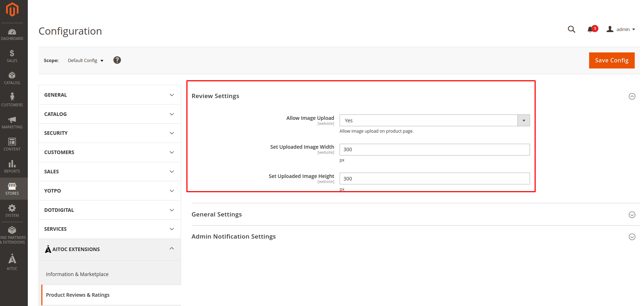Open Find Partners & Extensions sidebar item
This screenshot has height=306, width=644.
coord(12,235)
